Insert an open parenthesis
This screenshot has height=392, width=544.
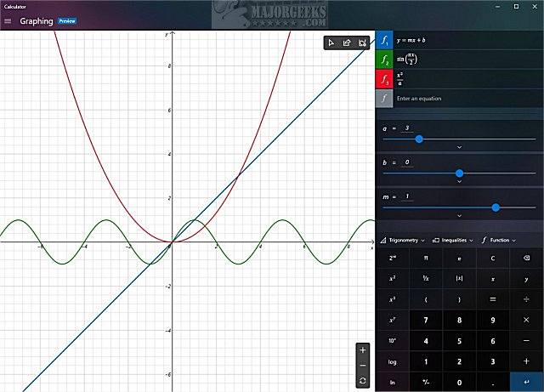pos(426,299)
